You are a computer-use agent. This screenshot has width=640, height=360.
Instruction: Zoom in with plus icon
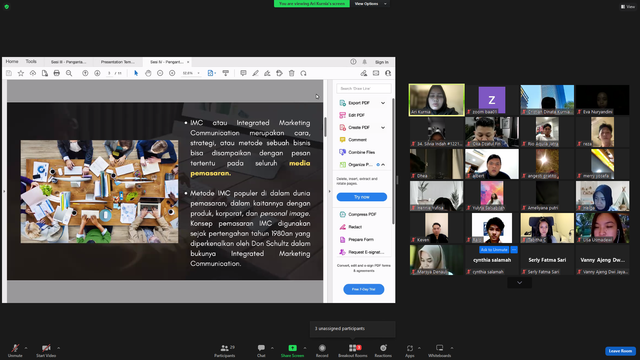[172, 73]
